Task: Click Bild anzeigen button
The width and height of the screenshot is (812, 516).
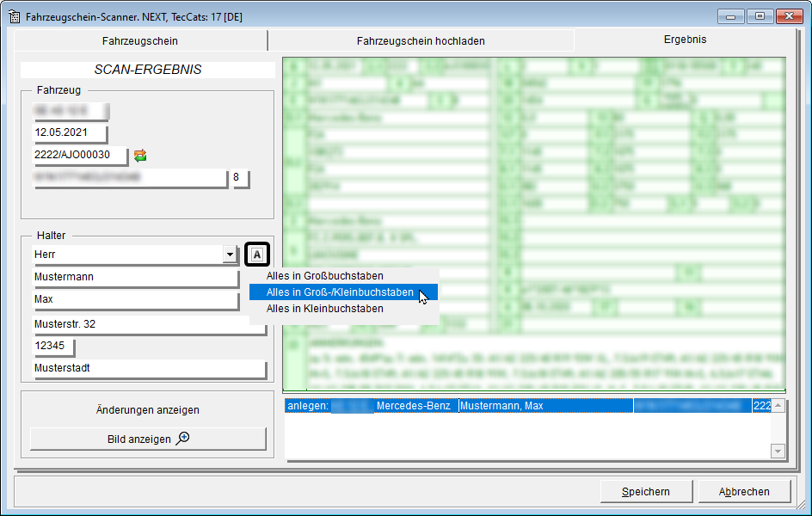Action: pos(148,439)
